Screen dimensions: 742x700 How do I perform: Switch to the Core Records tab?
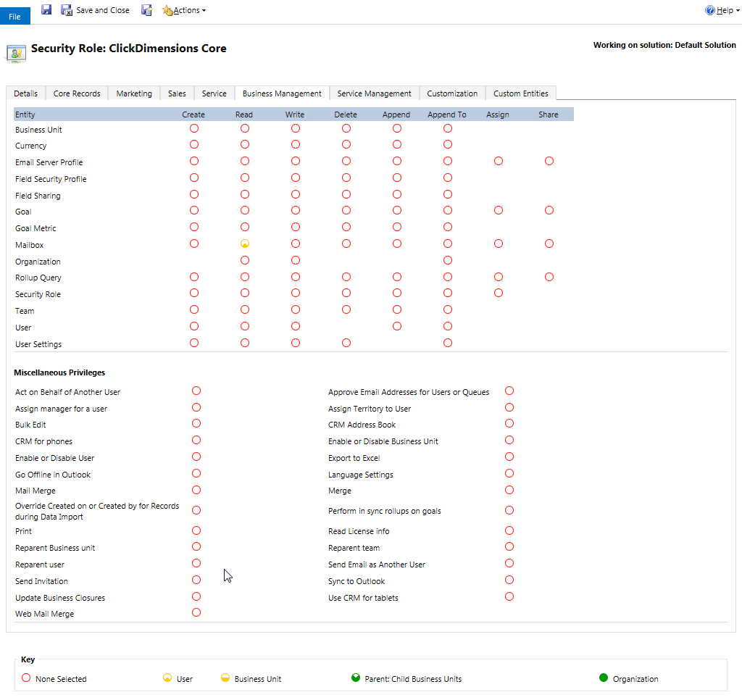coord(77,93)
